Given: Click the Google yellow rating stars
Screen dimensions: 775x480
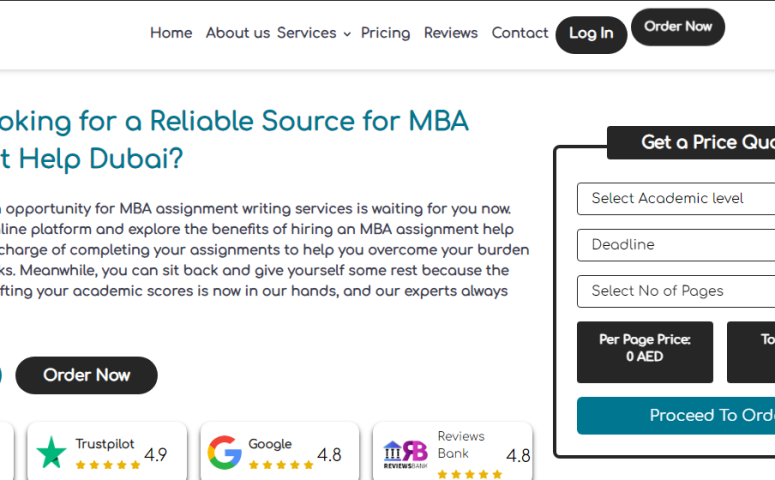Looking at the screenshot, I should (281, 465).
